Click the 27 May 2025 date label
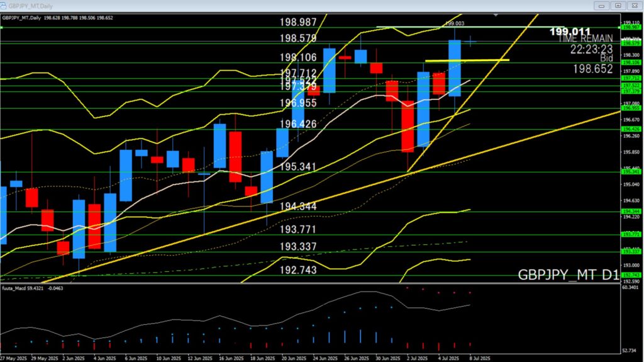Viewport: 644px width, 362px height. (14, 359)
